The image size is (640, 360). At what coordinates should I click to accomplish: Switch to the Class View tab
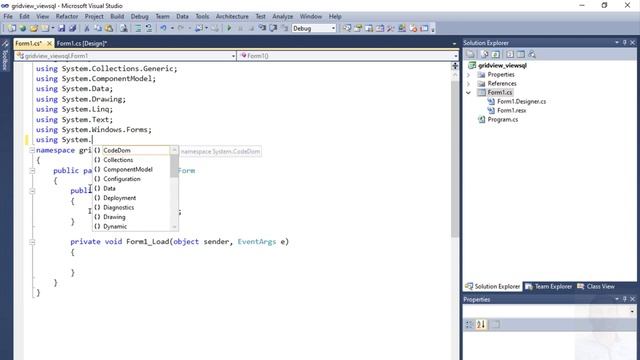(596, 287)
